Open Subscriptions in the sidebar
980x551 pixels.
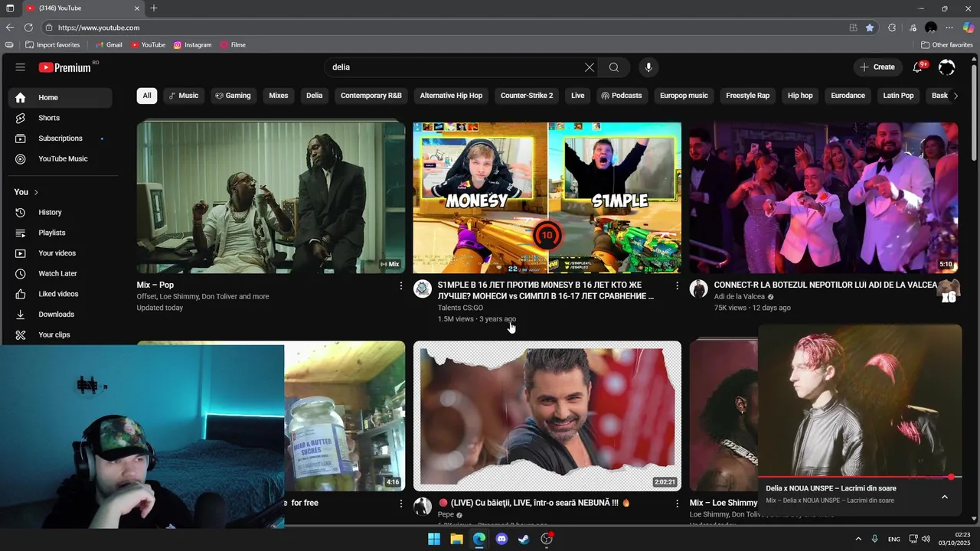[x=60, y=139]
